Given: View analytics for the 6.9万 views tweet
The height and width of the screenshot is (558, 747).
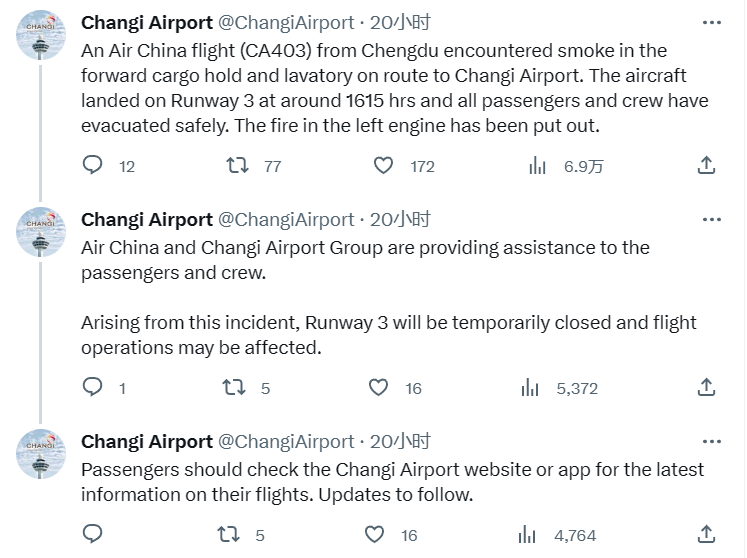Looking at the screenshot, I should [x=537, y=165].
